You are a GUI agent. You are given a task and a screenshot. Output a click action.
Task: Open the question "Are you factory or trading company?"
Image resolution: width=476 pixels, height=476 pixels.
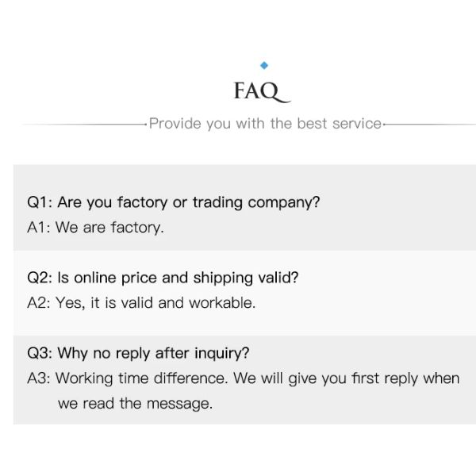point(189,202)
